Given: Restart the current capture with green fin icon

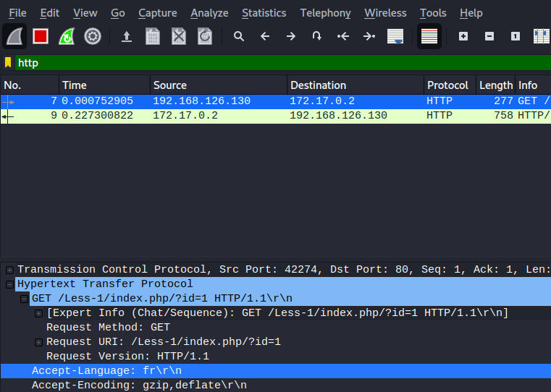Looking at the screenshot, I should 67,36.
